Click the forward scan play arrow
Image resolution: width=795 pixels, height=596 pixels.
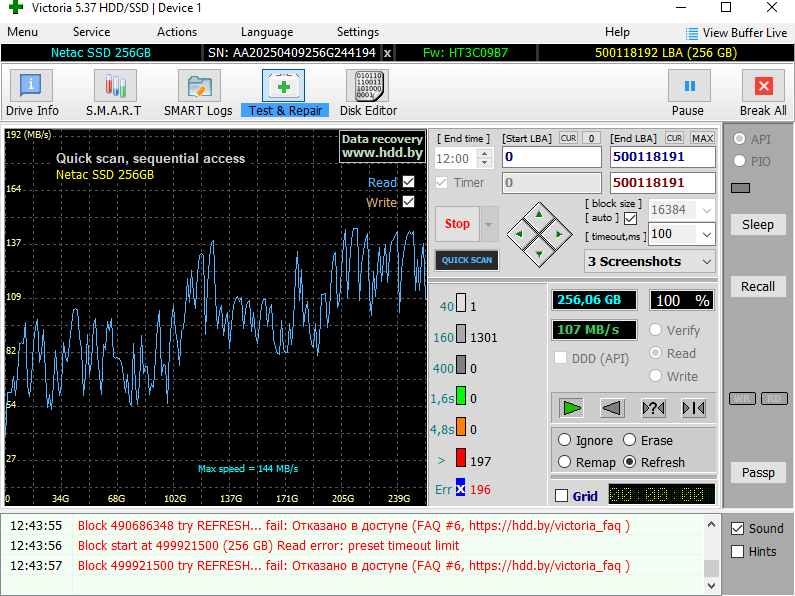click(x=571, y=407)
